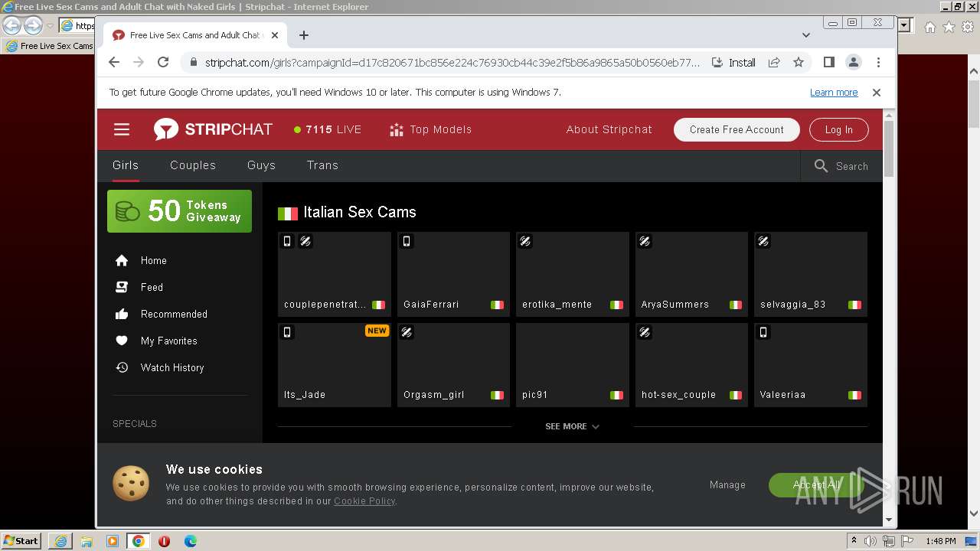The width and height of the screenshot is (980, 551).
Task: Open Chrome side panel icon
Action: point(828,63)
